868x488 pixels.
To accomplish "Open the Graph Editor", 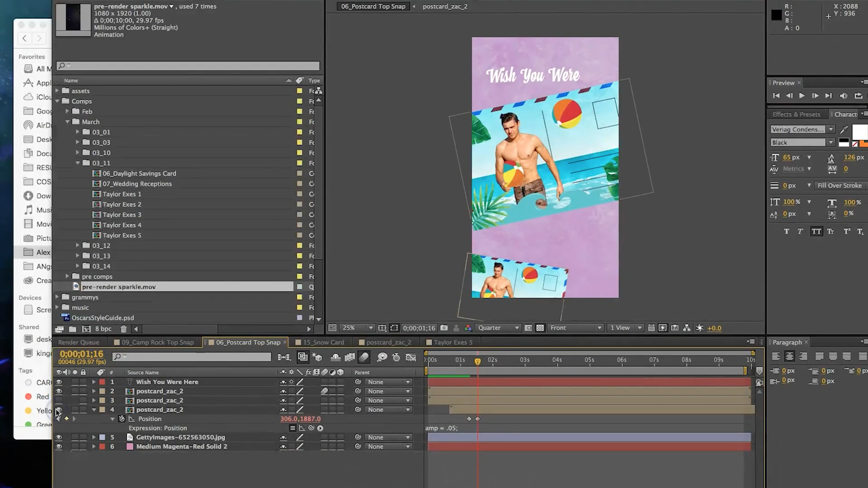I will 410,357.
